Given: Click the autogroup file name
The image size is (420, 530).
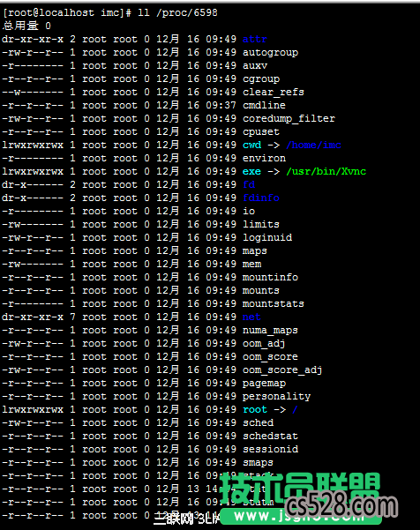Looking at the screenshot, I should 270,53.
